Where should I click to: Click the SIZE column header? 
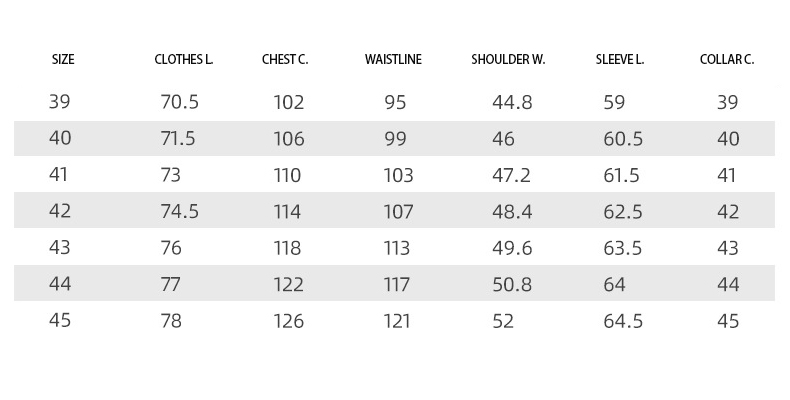(x=63, y=59)
